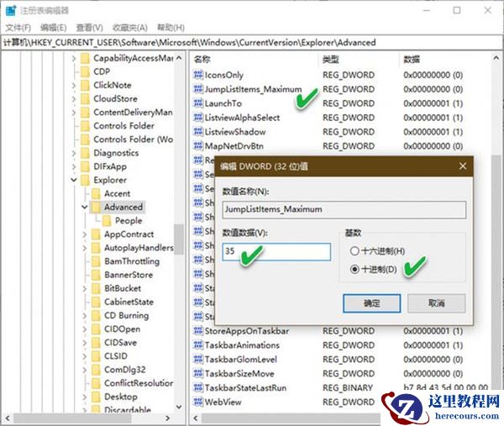Collapse the Advanced tree node
The width and height of the screenshot is (504, 426).
85,207
